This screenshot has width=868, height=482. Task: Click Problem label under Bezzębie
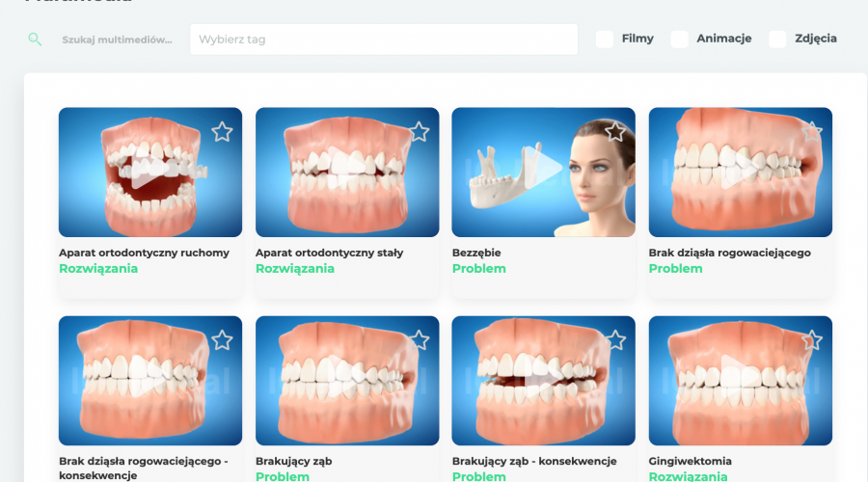pyautogui.click(x=478, y=268)
